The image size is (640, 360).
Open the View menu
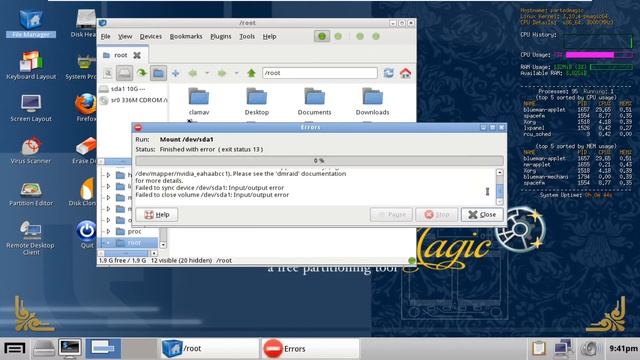click(125, 36)
